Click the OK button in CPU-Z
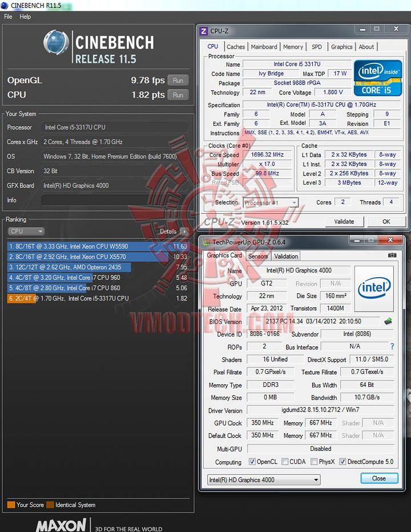The width and height of the screenshot is (411, 532). [x=386, y=222]
